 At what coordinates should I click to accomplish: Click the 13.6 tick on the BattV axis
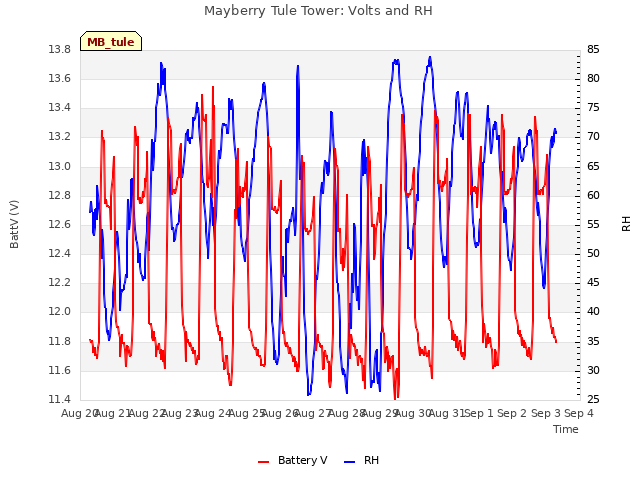pos(60,79)
